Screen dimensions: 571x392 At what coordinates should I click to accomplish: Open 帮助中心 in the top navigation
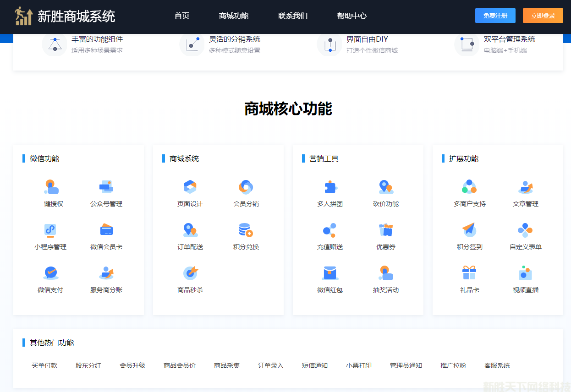tap(352, 16)
